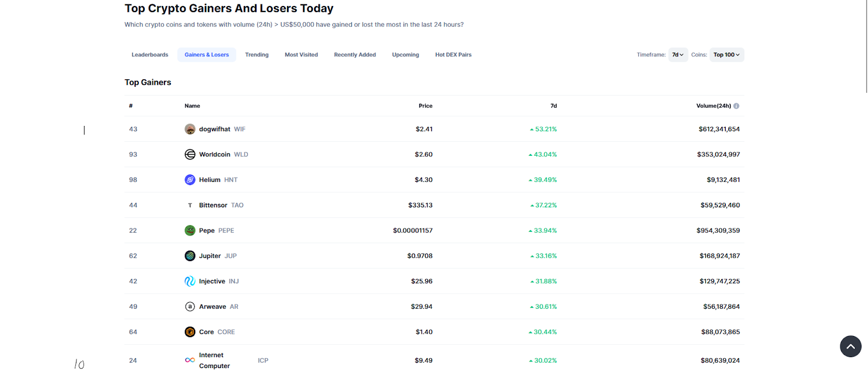
Task: Click the WLD ticker symbol
Action: pyautogui.click(x=241, y=155)
